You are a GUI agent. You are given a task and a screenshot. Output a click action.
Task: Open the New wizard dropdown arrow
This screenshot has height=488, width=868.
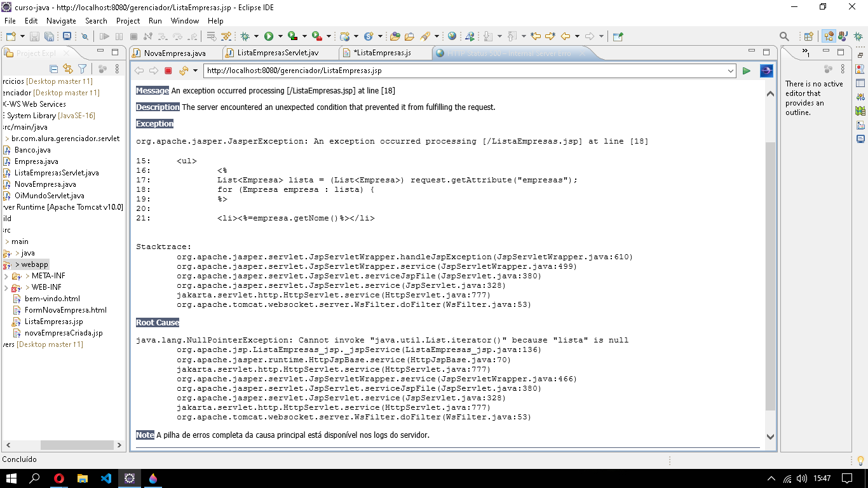[22, 37]
